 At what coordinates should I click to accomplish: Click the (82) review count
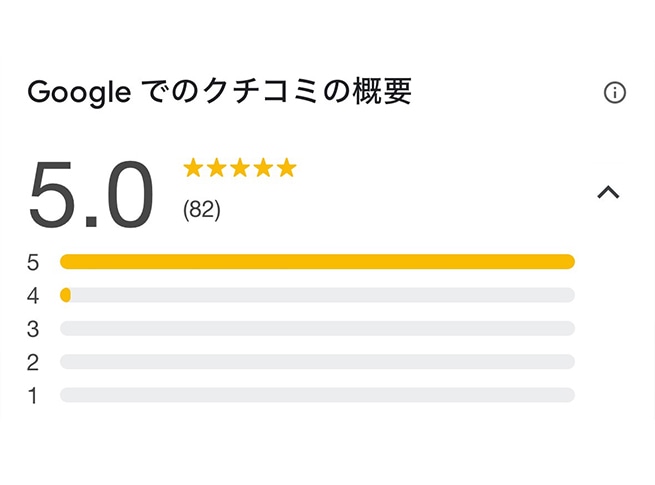click(x=202, y=210)
